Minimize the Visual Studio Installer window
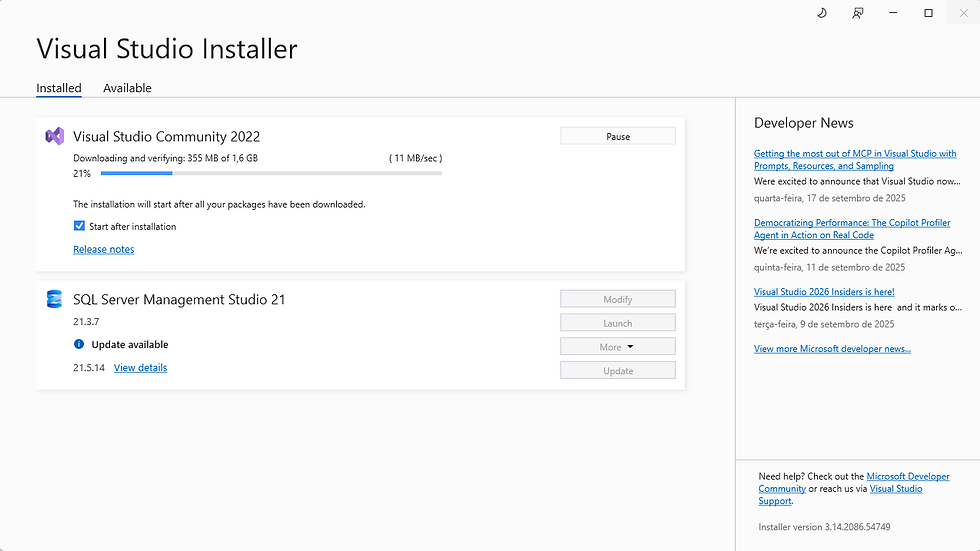 click(x=893, y=13)
